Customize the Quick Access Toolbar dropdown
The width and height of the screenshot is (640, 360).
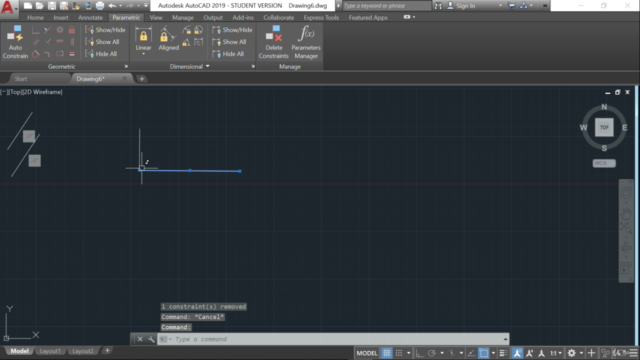pos(146,6)
